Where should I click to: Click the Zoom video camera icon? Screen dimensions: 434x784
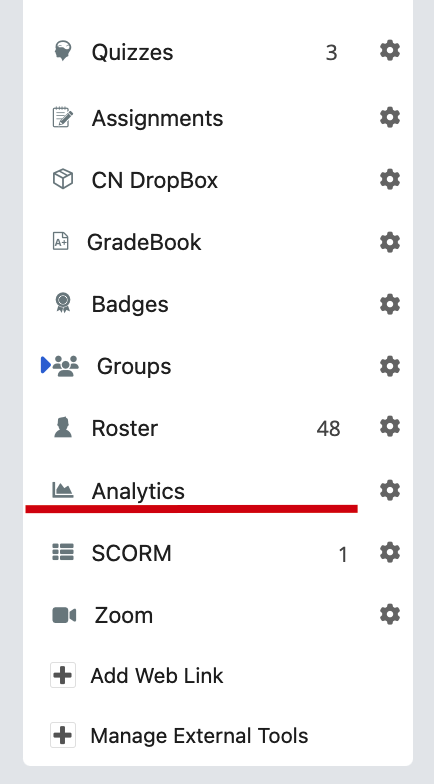[x=64, y=615]
